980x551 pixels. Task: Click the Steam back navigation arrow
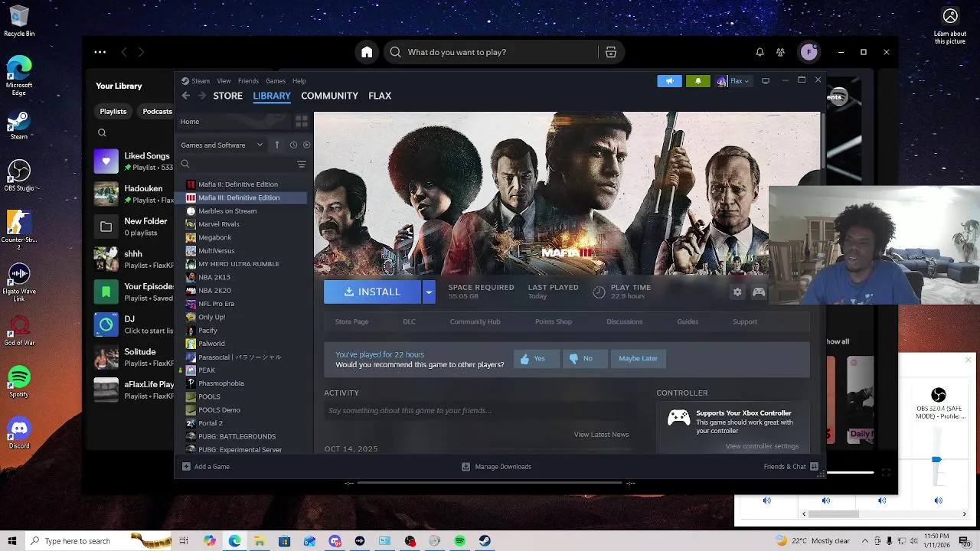click(186, 96)
